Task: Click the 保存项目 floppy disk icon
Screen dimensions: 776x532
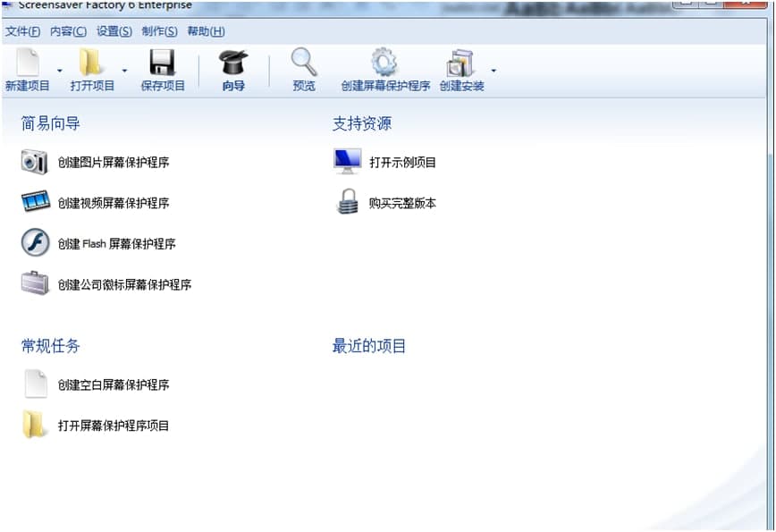Action: [x=162, y=64]
